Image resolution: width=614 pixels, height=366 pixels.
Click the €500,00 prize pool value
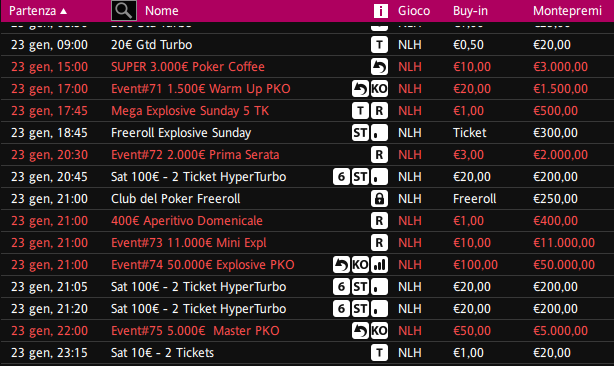tap(555, 111)
